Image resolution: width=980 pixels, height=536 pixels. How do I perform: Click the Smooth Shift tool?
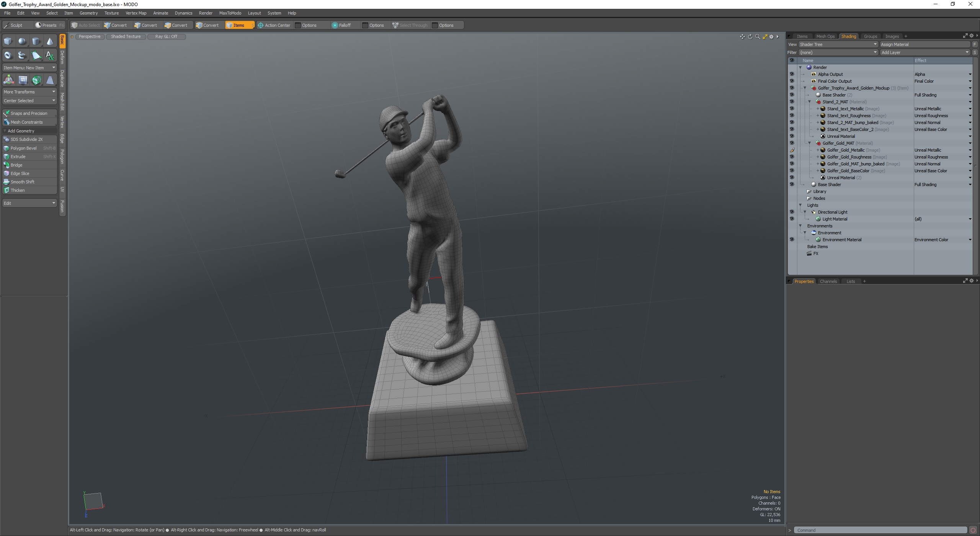click(x=29, y=182)
